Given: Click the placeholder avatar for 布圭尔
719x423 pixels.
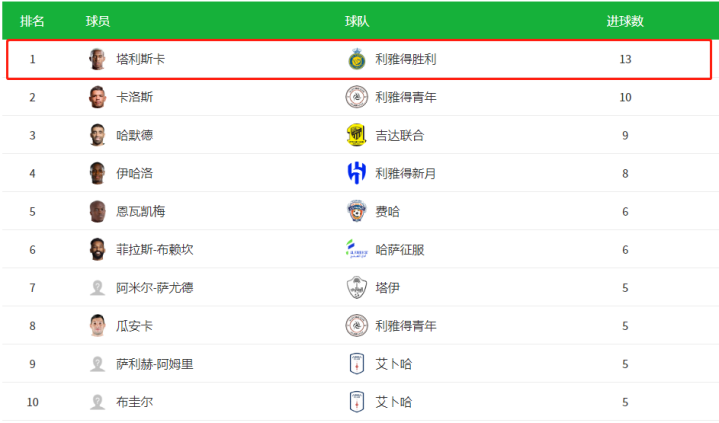Looking at the screenshot, I should (97, 402).
